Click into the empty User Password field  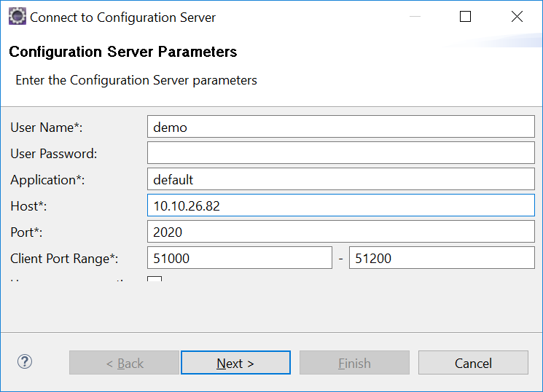[340, 153]
